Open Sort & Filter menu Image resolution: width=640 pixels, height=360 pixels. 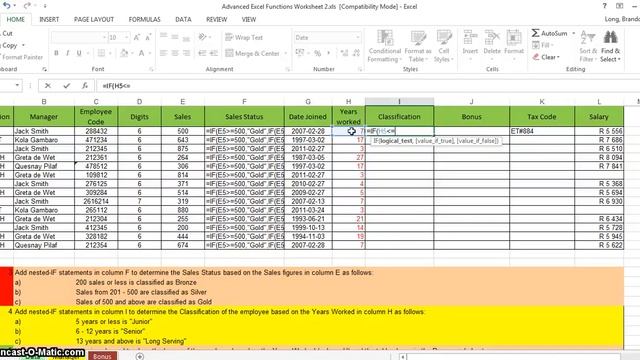(588, 46)
